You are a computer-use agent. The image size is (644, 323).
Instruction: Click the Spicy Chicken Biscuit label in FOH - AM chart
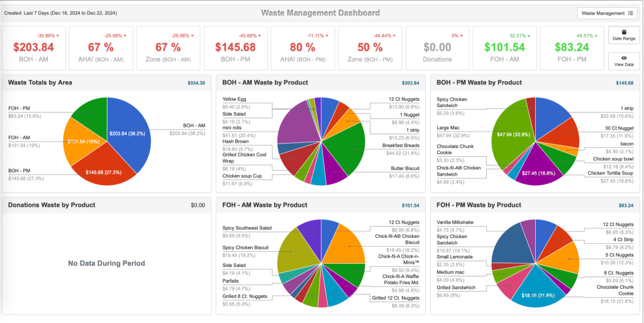tap(246, 247)
